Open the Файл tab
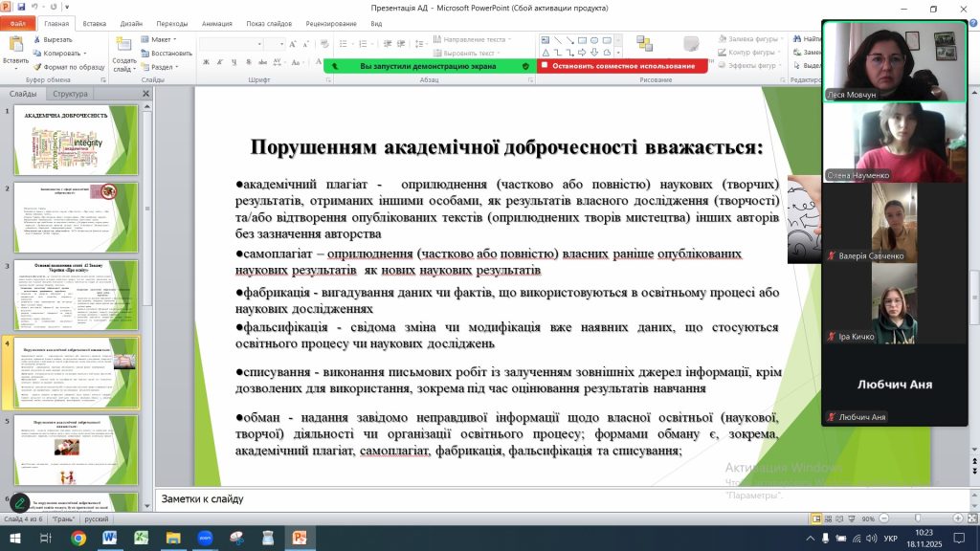This screenshot has width=980, height=551. pyautogui.click(x=18, y=24)
